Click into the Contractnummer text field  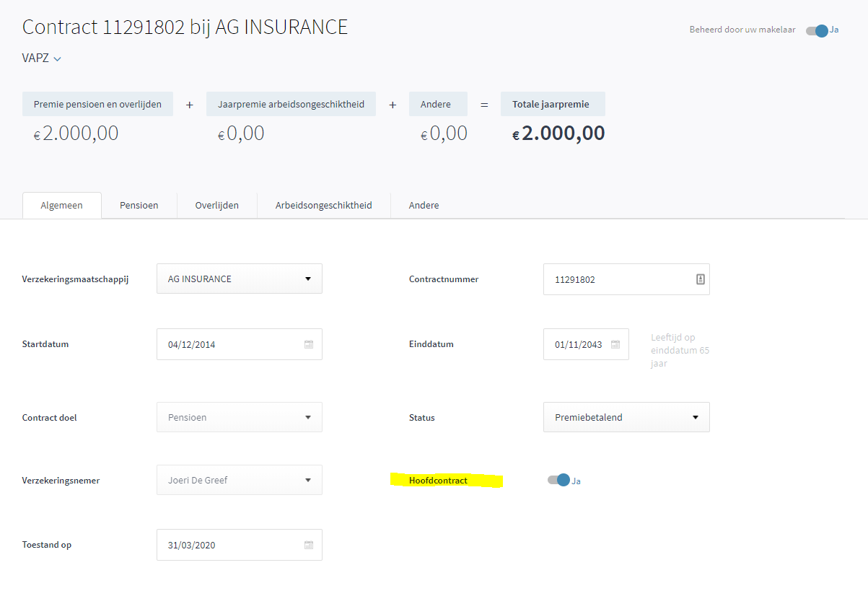pyautogui.click(x=617, y=279)
